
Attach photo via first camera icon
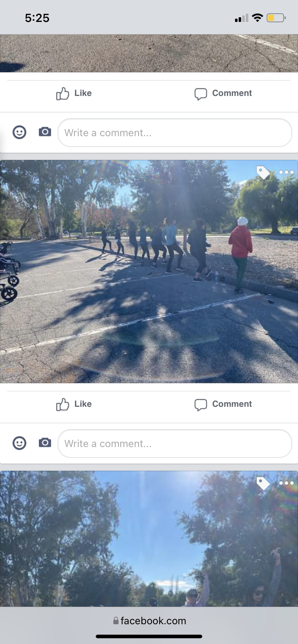pos(45,132)
